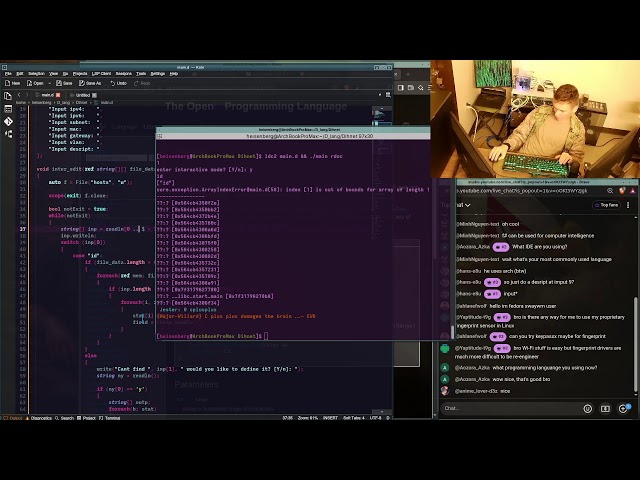Open the chat three-dot options menu
640x480 pixels.
(x=628, y=205)
